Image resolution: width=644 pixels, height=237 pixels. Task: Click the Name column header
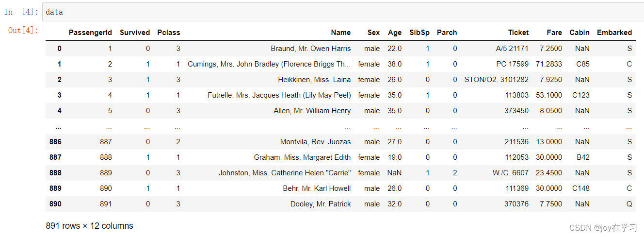[x=341, y=33]
